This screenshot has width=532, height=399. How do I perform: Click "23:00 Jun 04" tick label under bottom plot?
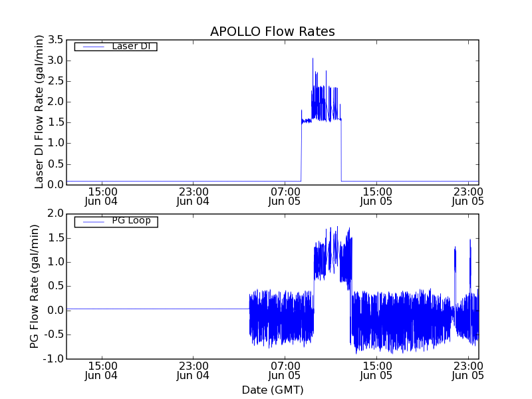194,370
